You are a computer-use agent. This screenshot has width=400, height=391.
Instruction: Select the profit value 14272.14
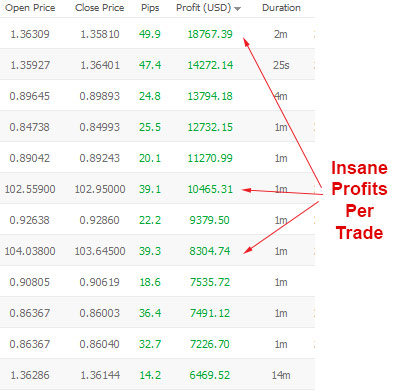click(x=210, y=65)
